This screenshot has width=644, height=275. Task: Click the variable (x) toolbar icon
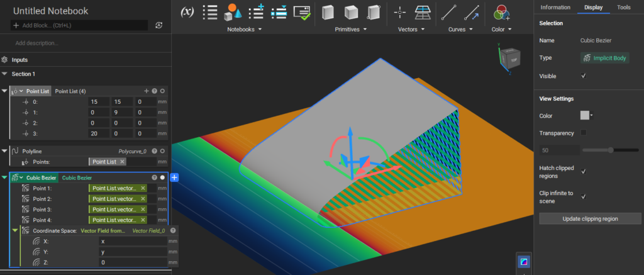click(187, 12)
